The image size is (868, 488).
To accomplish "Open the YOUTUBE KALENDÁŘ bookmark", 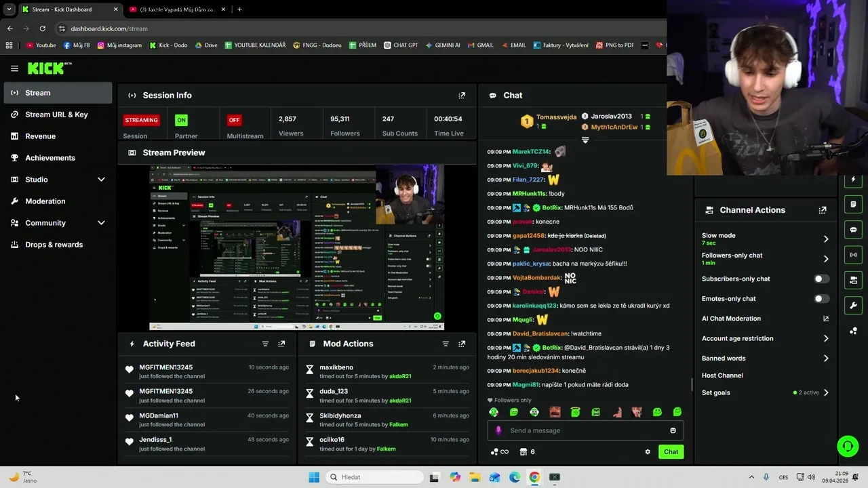I will tap(255, 45).
